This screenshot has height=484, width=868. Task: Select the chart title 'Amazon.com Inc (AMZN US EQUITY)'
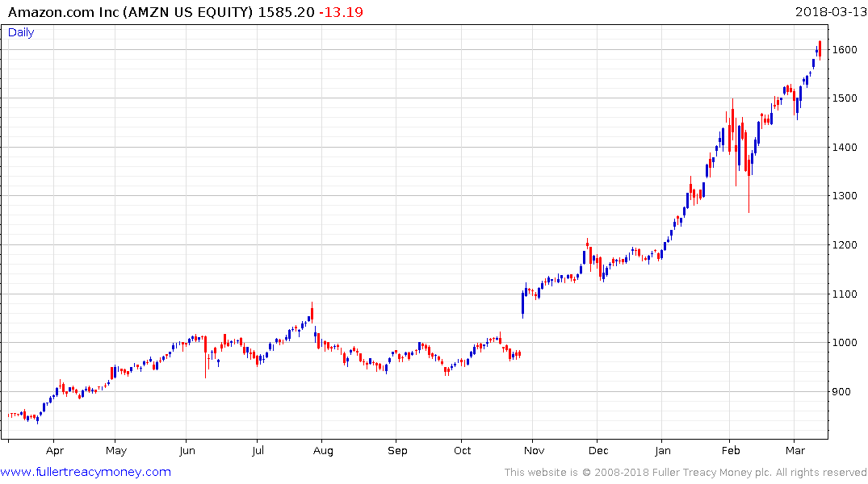click(131, 12)
